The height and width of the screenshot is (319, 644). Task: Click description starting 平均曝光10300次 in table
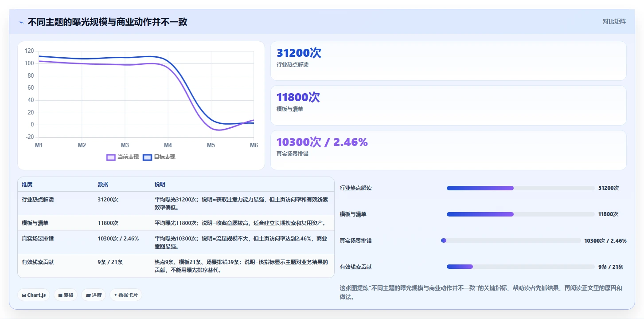pyautogui.click(x=241, y=243)
